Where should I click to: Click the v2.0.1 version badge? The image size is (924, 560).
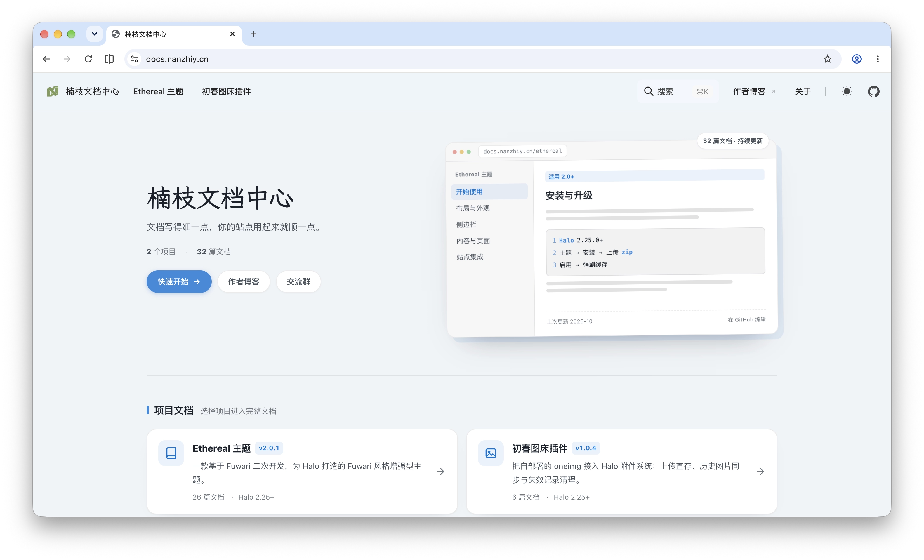click(x=269, y=448)
